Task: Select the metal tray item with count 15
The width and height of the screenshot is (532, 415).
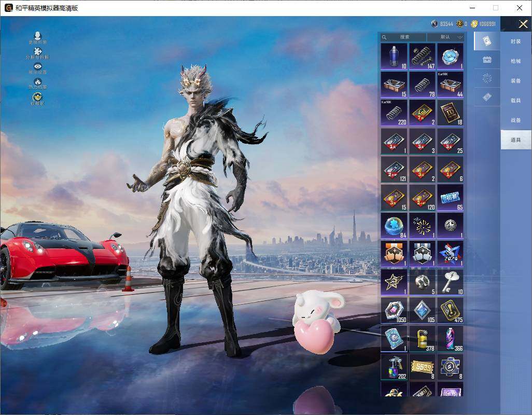Action: point(394,85)
